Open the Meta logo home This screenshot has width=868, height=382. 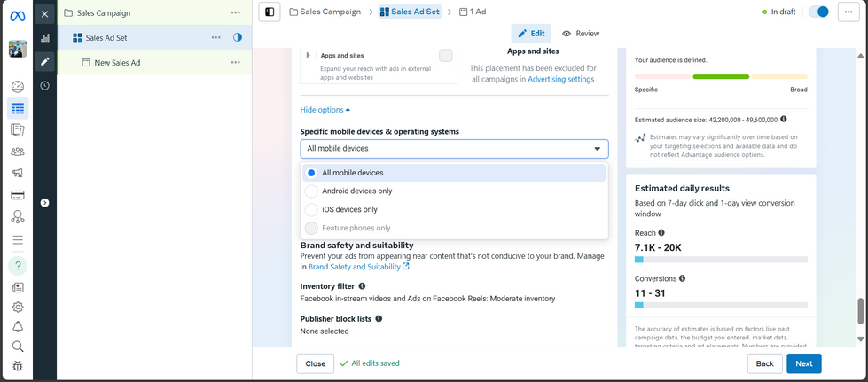(x=17, y=16)
